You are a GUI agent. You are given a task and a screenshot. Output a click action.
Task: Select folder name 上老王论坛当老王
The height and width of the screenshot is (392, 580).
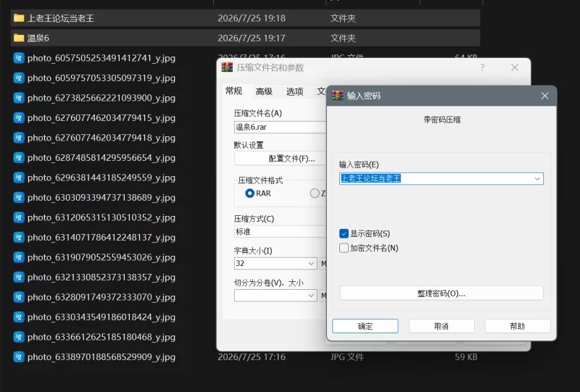pos(61,19)
